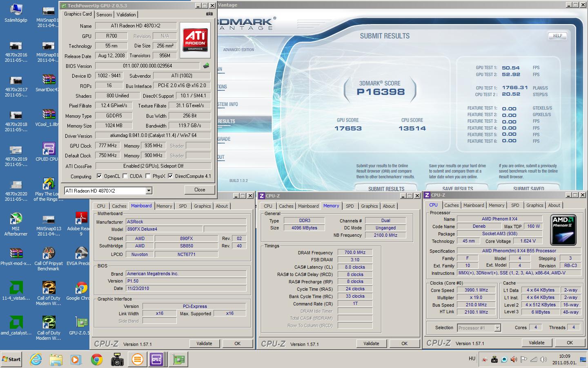Expand the Processor #1 selection dropdown
This screenshot has width=588, height=368.
point(497,328)
